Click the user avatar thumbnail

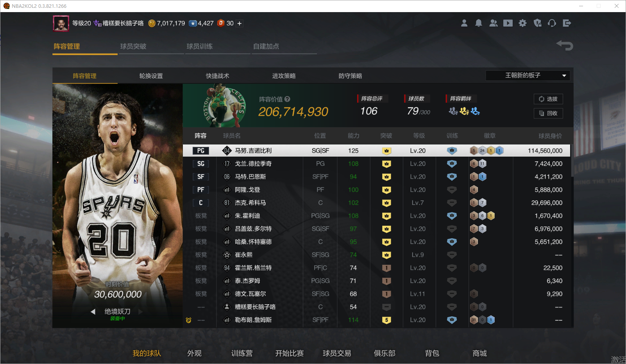click(x=61, y=23)
